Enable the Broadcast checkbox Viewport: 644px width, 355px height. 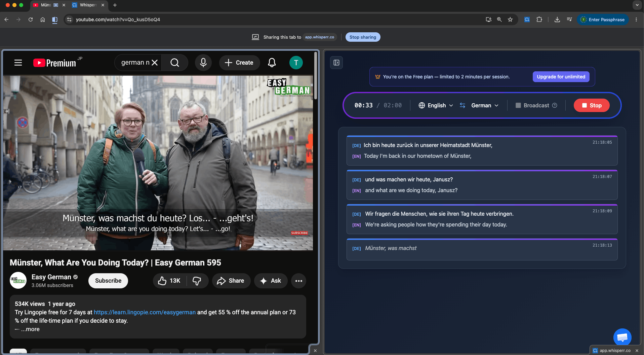click(x=518, y=105)
